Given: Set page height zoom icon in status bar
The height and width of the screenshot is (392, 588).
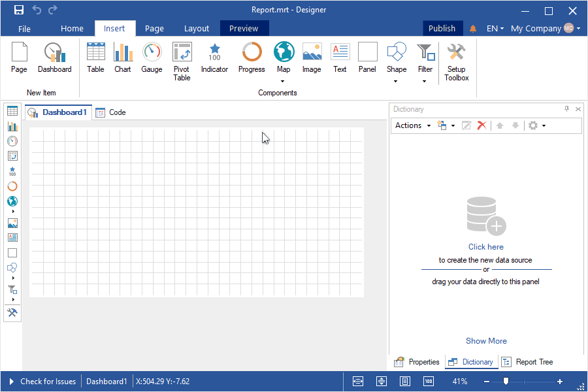Looking at the screenshot, I should pyautogui.click(x=382, y=382).
